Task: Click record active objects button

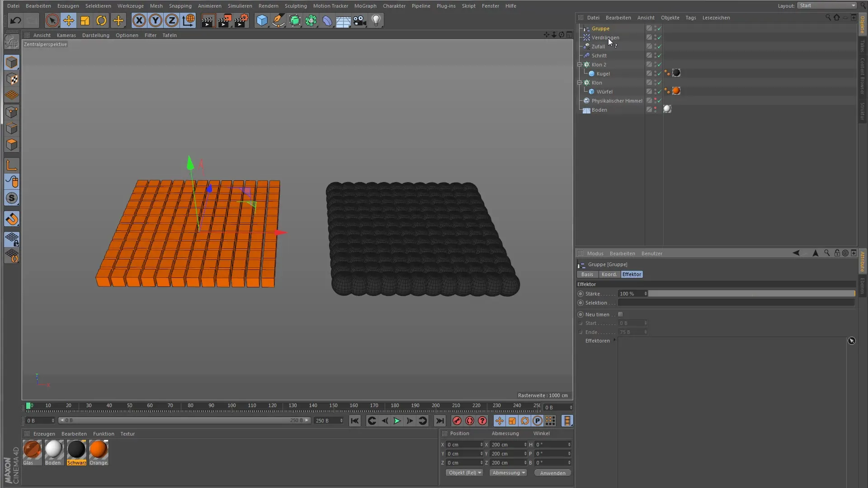Action: (457, 421)
